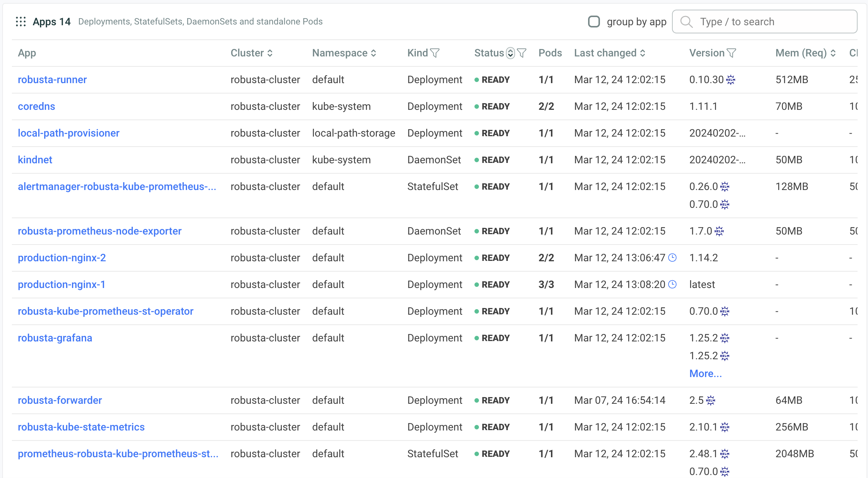868x478 pixels.
Task: Open the production-nginx-1 app link
Action: [x=62, y=285]
